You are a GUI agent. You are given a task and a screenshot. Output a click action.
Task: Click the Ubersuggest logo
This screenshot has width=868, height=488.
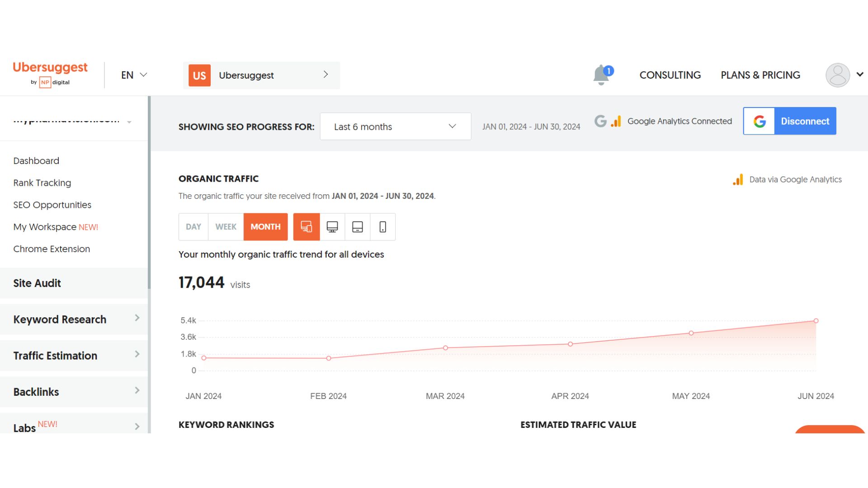click(x=50, y=68)
